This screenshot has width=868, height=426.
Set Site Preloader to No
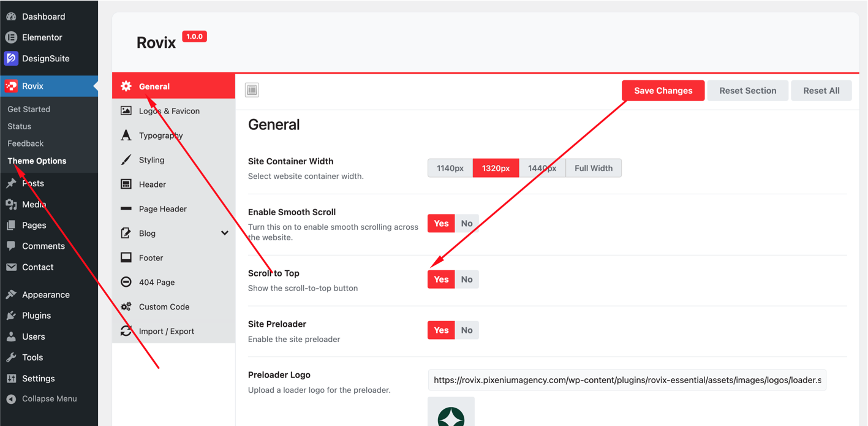pos(467,330)
